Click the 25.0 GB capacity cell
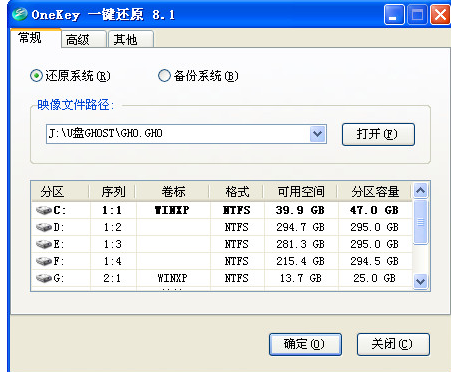Screen dimensions: 451x372 (x=374, y=278)
